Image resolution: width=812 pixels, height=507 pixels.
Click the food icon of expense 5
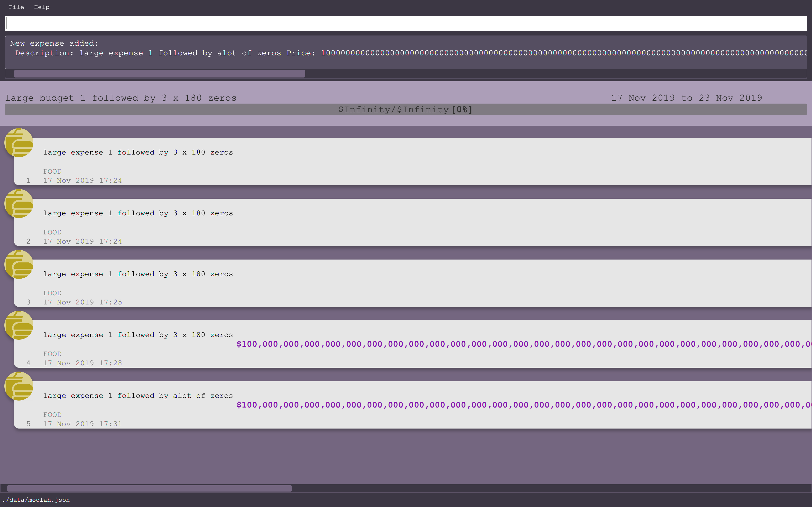19,386
